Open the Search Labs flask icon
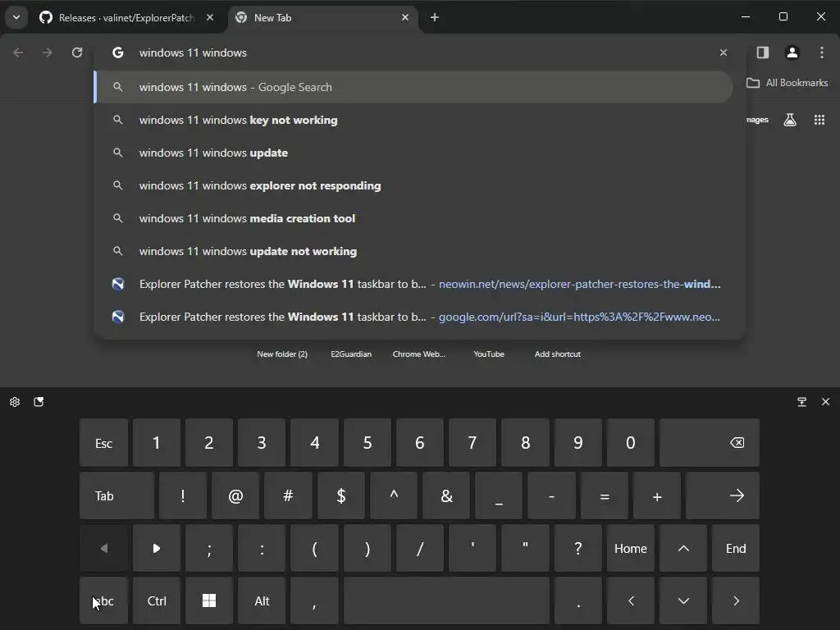 tap(789, 120)
